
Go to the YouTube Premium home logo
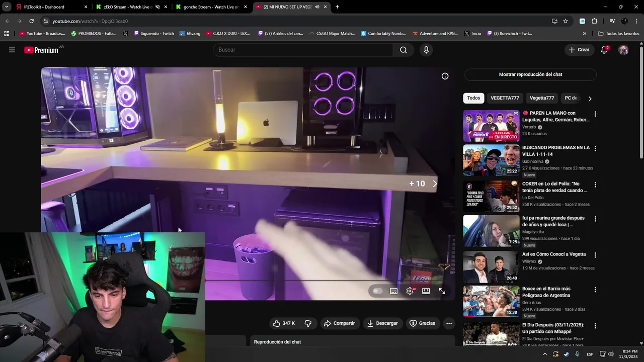click(x=41, y=50)
